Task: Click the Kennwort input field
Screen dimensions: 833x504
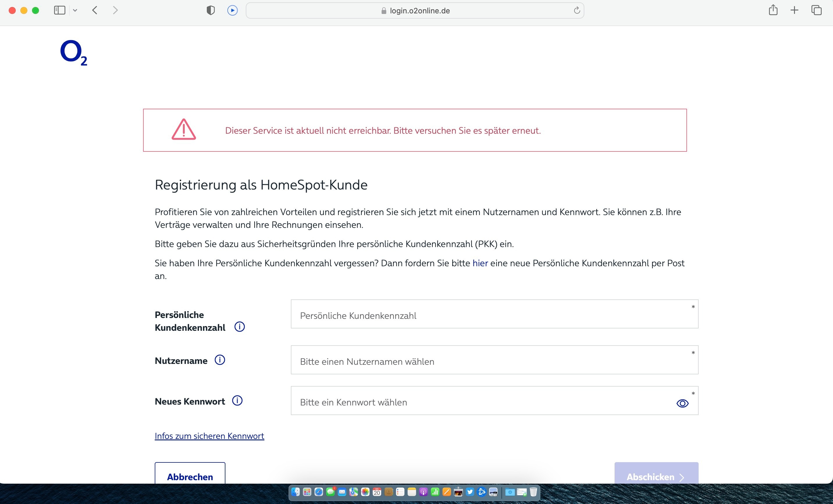Action: tap(494, 401)
